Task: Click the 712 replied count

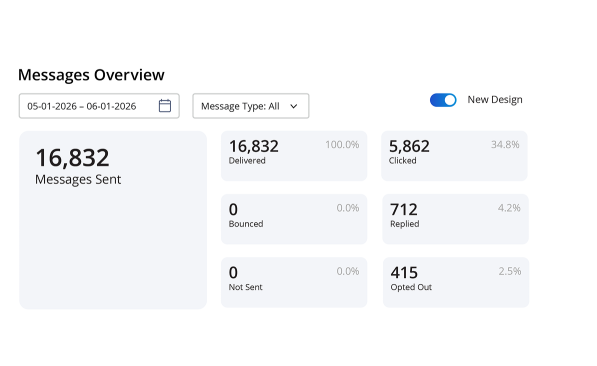Action: click(x=404, y=209)
